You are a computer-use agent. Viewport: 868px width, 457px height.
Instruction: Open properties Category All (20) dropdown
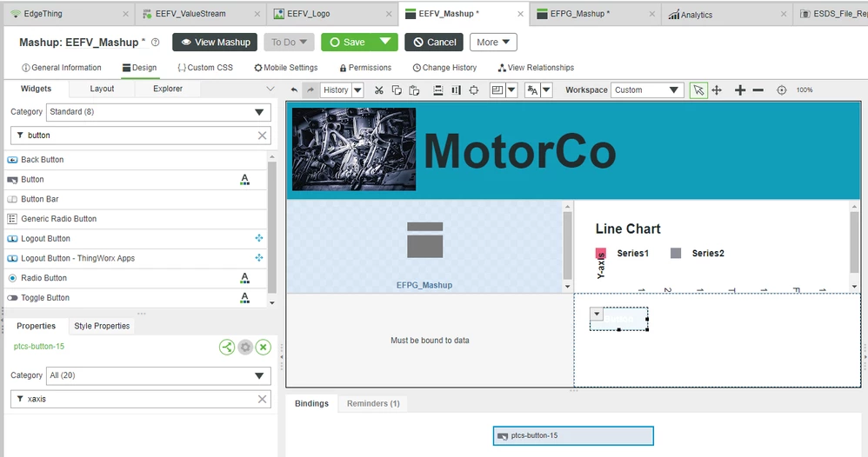coord(158,375)
